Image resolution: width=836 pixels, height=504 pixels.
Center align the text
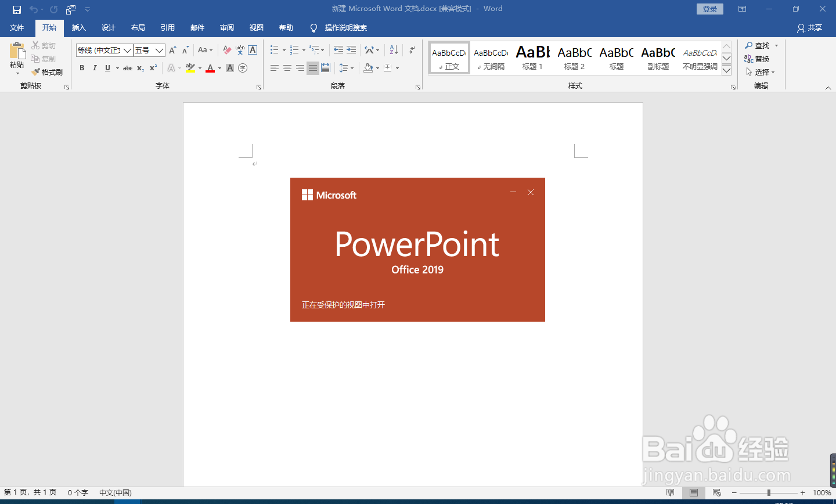pos(287,68)
